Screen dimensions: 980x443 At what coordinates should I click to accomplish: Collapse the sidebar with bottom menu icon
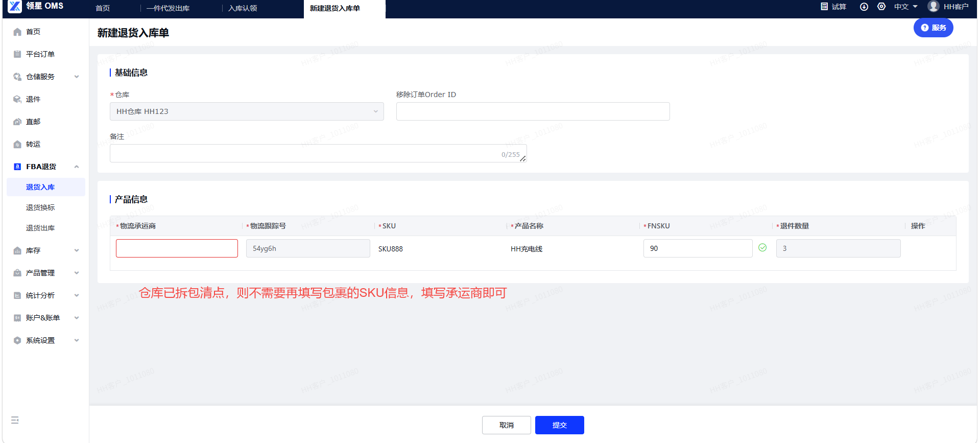(x=15, y=420)
